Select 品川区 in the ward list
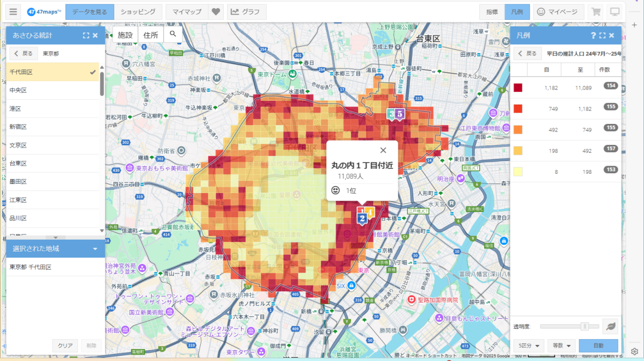 point(53,218)
